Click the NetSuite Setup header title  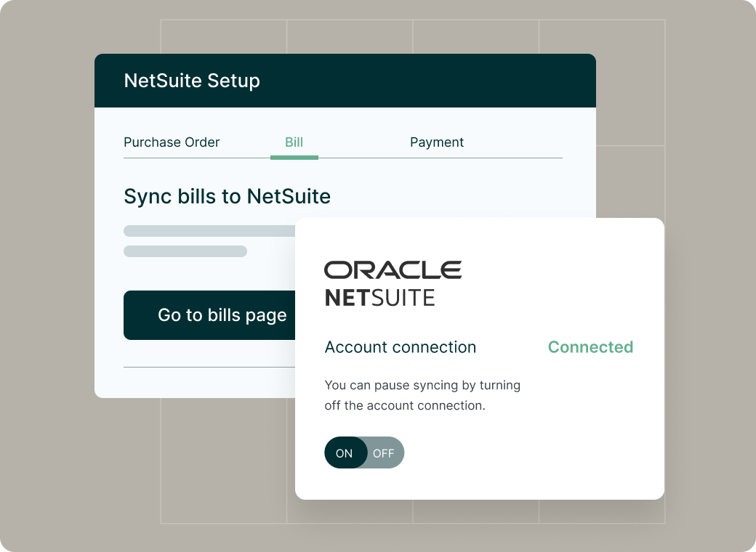pyautogui.click(x=192, y=81)
